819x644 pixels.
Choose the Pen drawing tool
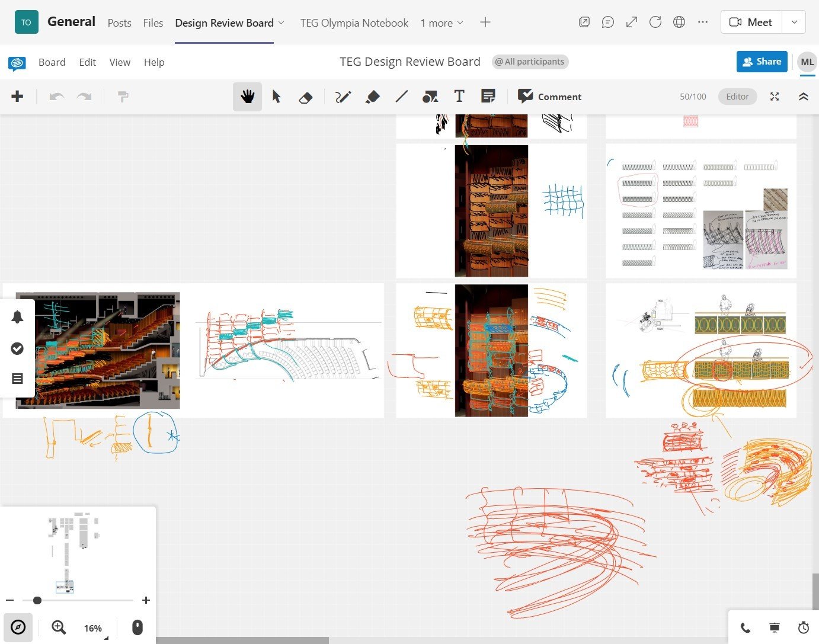[343, 97]
